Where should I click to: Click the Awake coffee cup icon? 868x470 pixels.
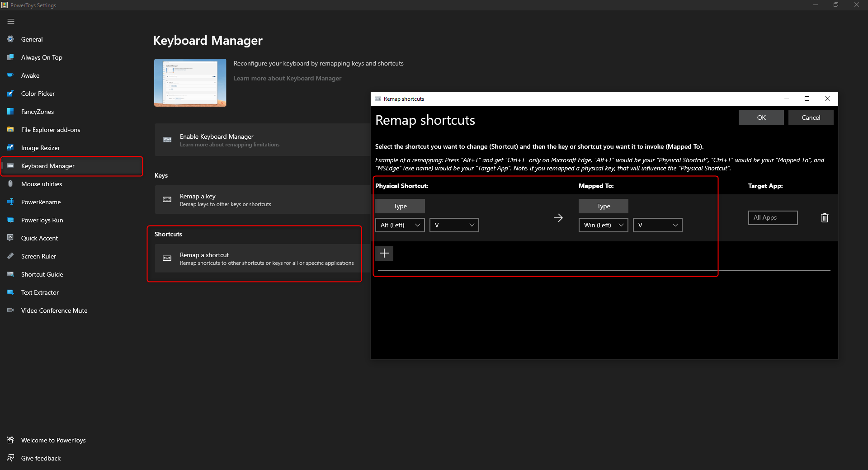(x=10, y=75)
